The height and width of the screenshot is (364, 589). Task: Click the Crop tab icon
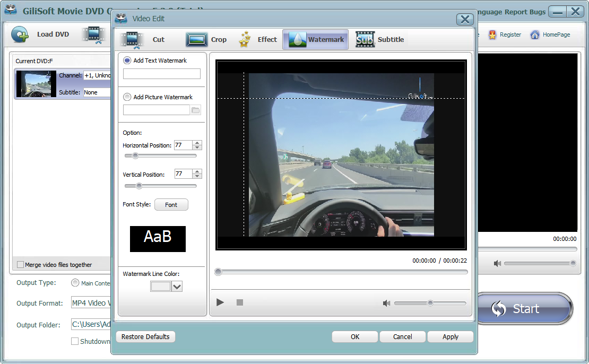coord(196,39)
